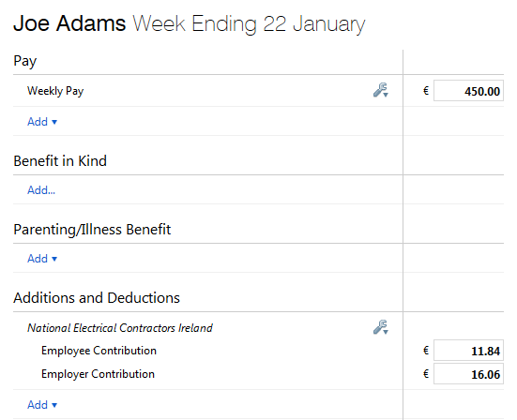Image resolution: width=517 pixels, height=420 pixels.
Task: Click the Employee Contribution label
Action: pos(99,351)
